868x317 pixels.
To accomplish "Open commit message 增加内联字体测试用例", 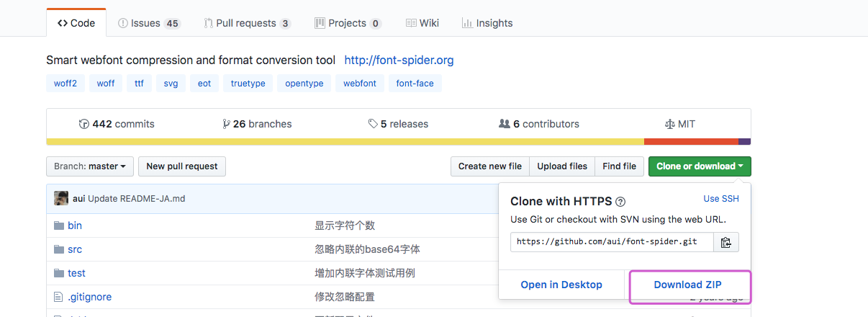I will point(365,273).
